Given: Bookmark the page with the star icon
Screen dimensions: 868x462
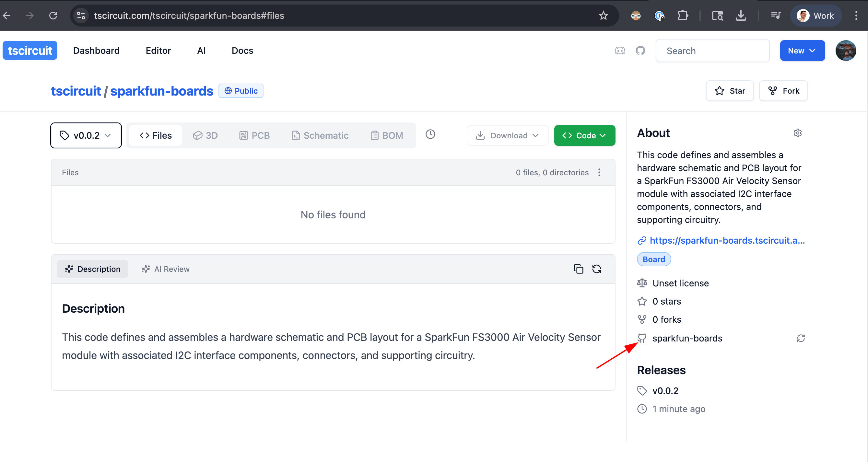Looking at the screenshot, I should click(603, 16).
